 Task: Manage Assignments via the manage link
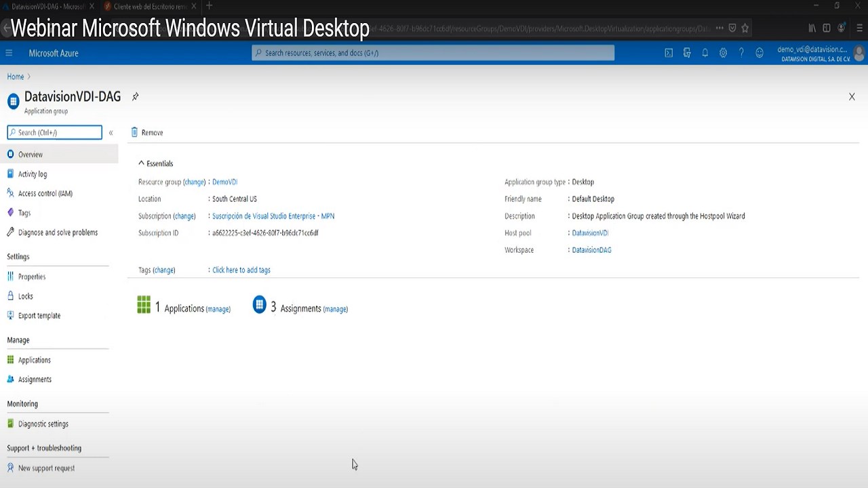tap(336, 309)
